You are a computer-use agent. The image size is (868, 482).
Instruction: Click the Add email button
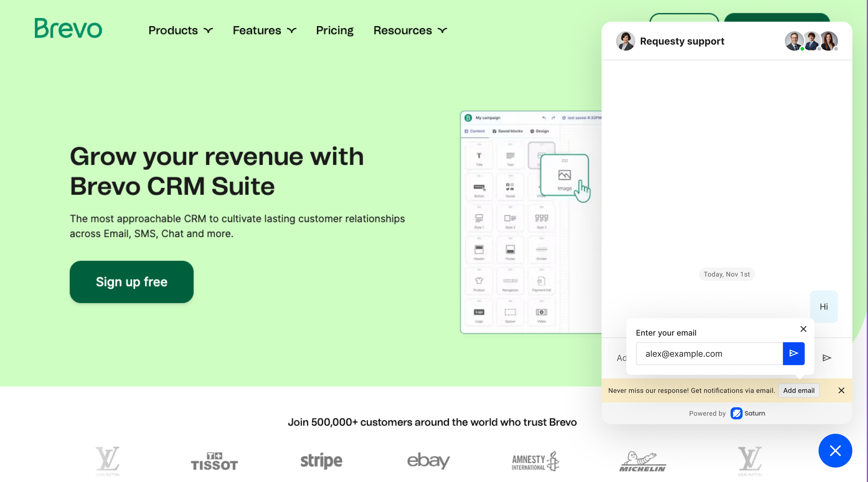coord(799,390)
